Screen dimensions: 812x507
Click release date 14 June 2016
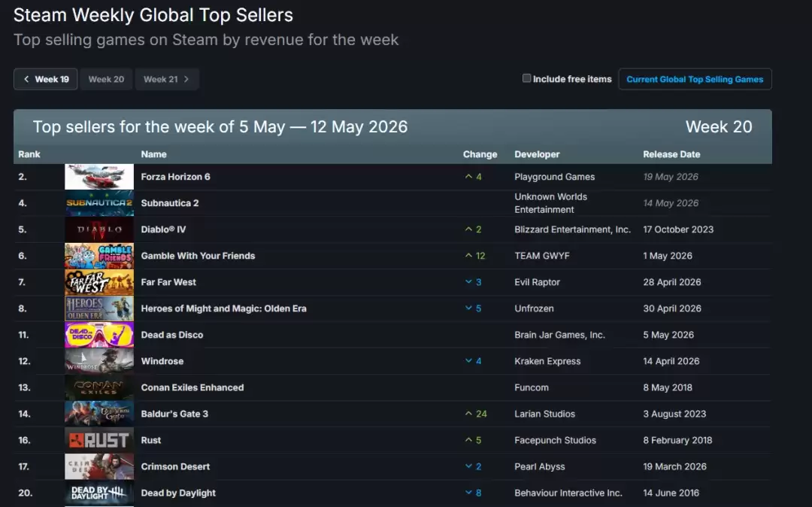[671, 493]
